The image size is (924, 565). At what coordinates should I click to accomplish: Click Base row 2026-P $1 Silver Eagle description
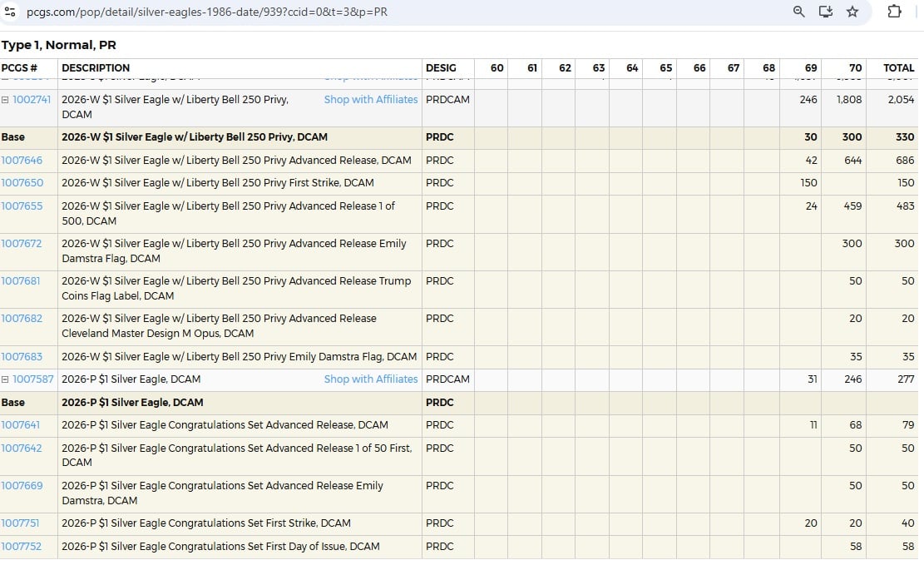coord(132,402)
